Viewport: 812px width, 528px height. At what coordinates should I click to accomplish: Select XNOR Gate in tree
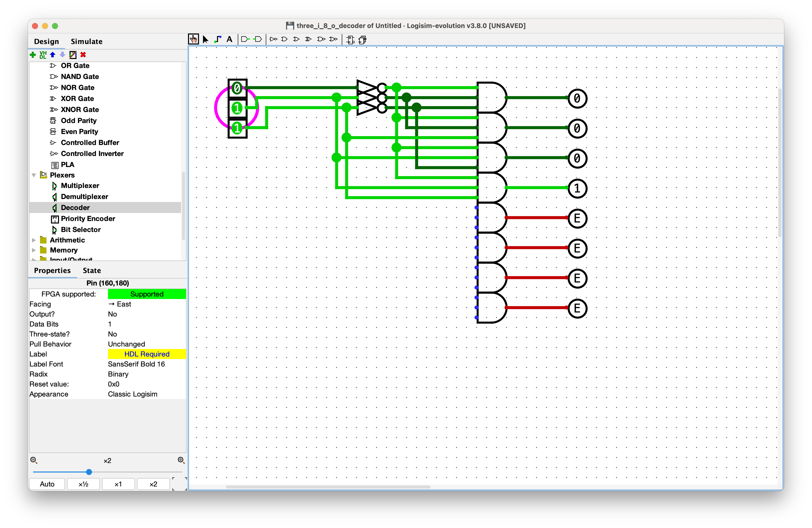coord(79,110)
